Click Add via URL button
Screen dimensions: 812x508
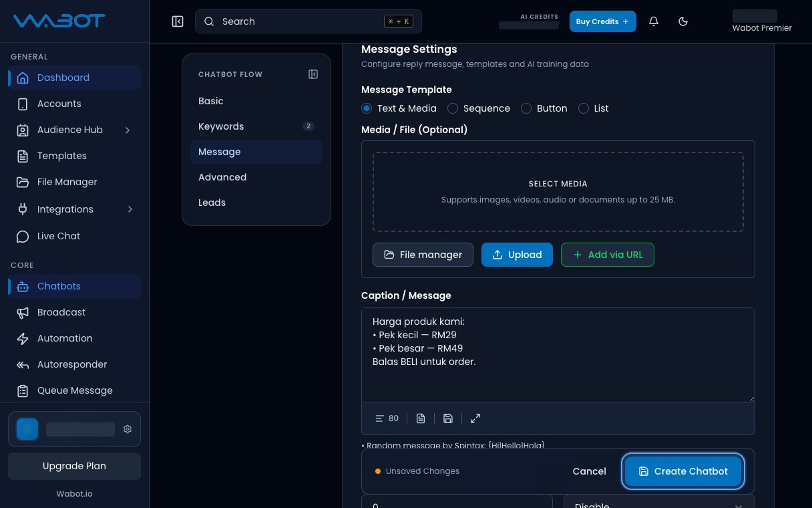click(x=607, y=255)
